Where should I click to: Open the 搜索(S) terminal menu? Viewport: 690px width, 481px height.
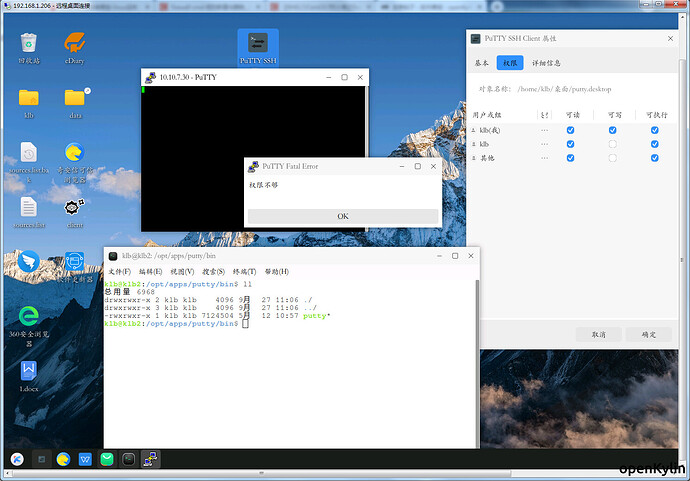pyautogui.click(x=213, y=272)
